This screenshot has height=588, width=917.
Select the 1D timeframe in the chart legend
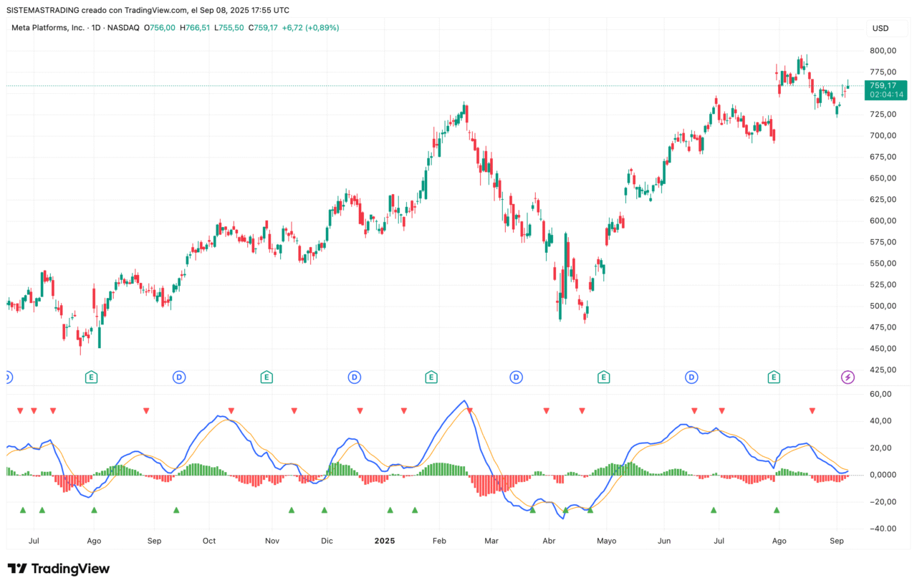coord(97,27)
